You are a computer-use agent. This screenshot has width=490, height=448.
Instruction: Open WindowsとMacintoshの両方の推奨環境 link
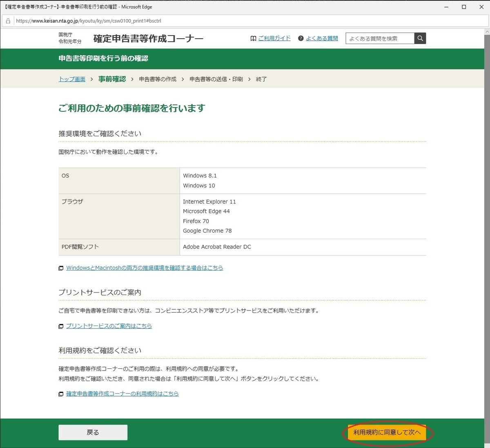tap(145, 268)
